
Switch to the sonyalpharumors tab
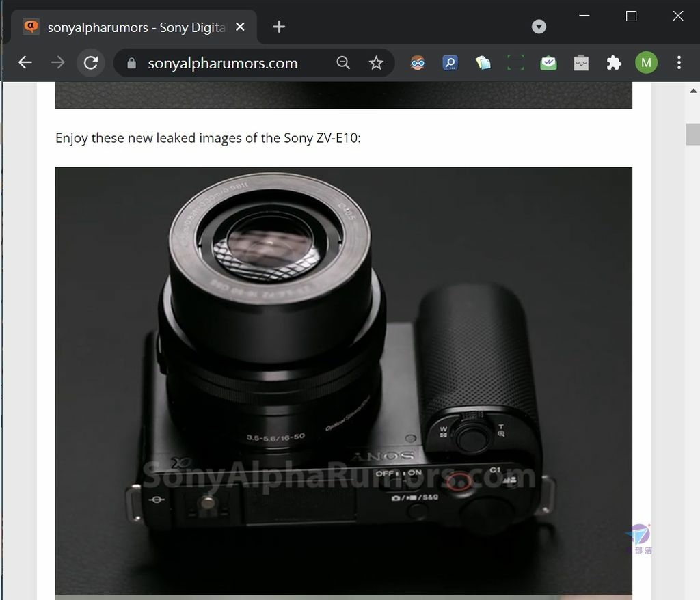[x=133, y=27]
